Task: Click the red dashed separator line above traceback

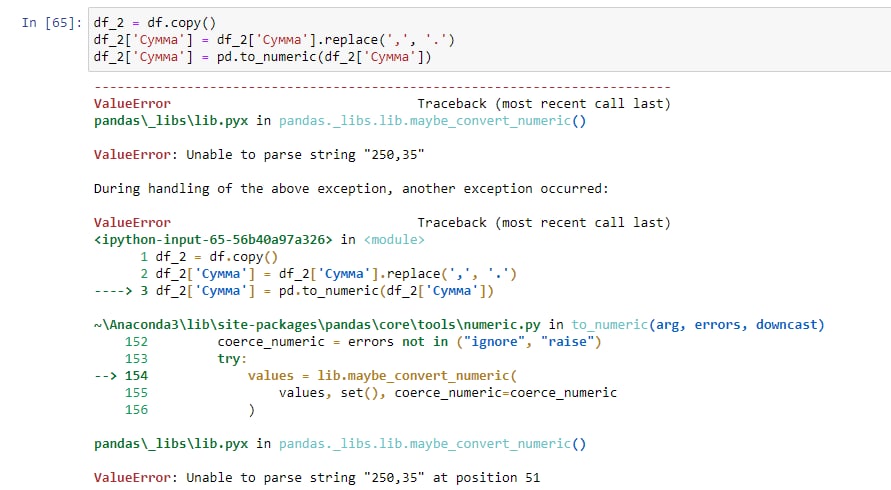Action: (382, 87)
